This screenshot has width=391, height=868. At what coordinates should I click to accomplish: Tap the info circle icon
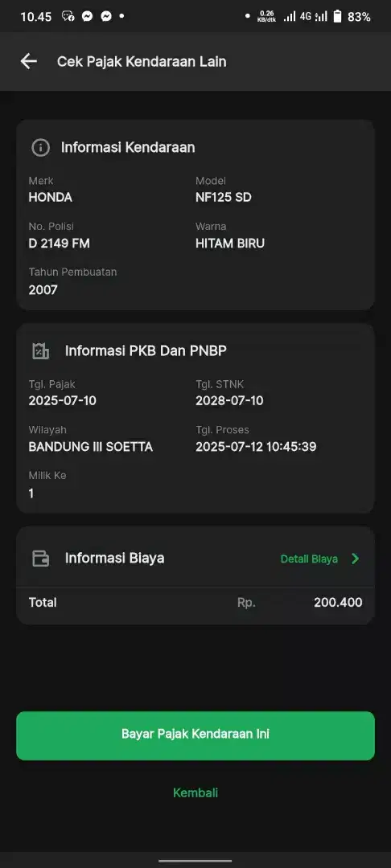click(x=40, y=148)
